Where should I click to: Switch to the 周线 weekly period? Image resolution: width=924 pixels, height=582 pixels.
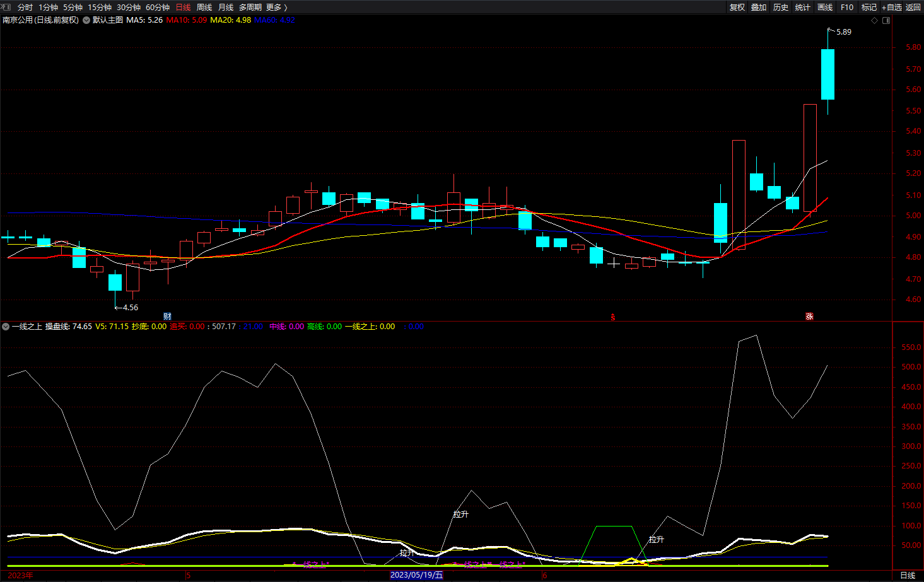tap(204, 8)
